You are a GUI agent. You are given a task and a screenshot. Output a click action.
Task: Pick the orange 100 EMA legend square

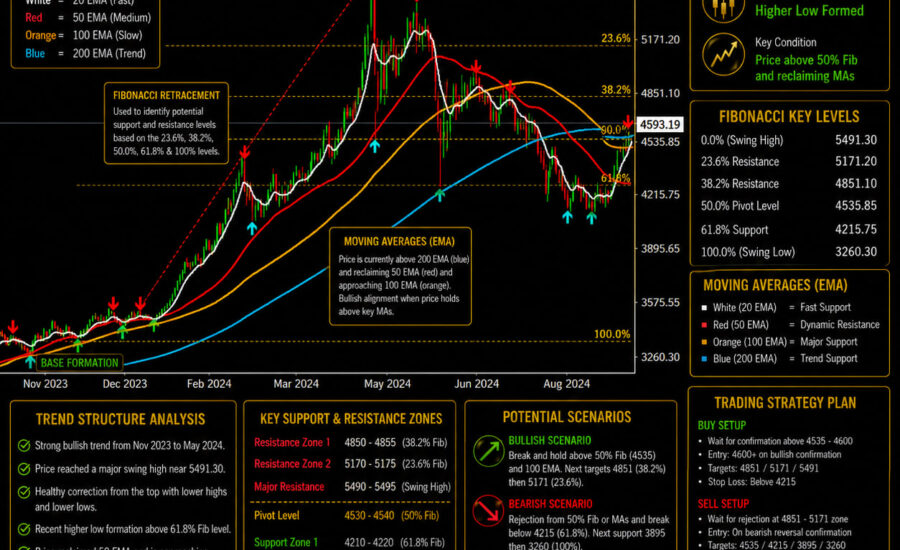pyautogui.click(x=704, y=342)
